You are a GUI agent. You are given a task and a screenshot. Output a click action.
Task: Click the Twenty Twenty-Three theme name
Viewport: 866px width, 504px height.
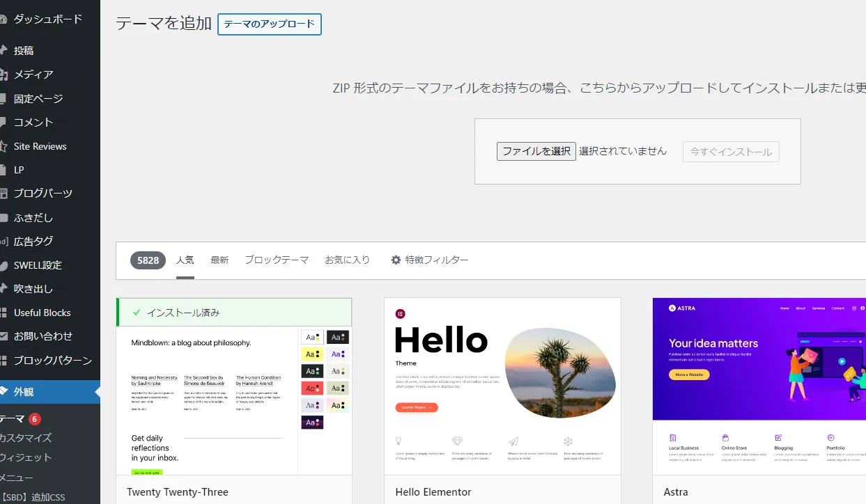pos(178,492)
